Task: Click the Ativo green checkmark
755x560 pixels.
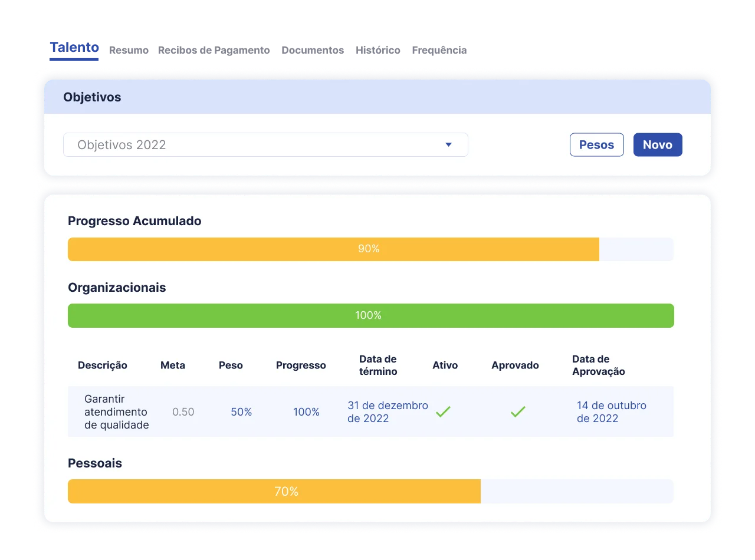Action: pyautogui.click(x=443, y=411)
